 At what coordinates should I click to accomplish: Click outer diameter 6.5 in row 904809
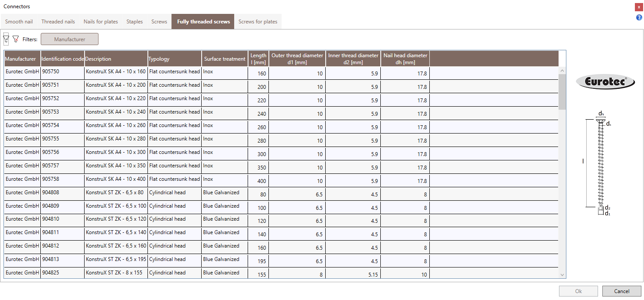(x=319, y=208)
